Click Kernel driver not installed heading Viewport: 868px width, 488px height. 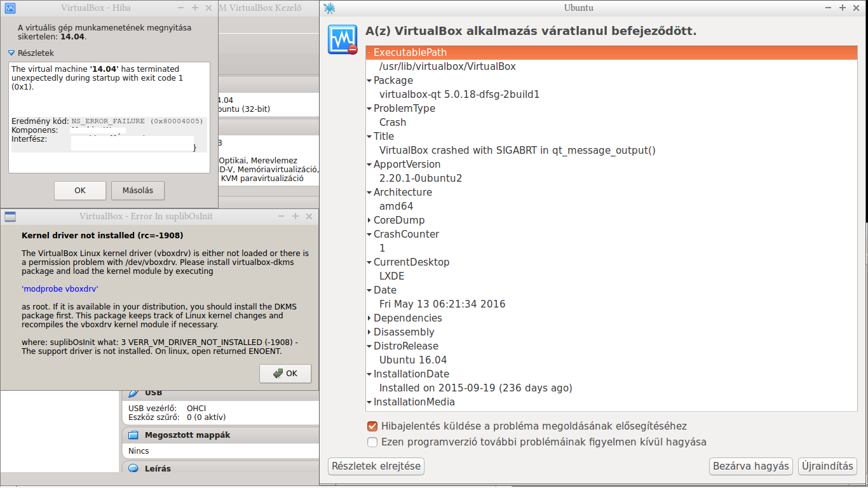pyautogui.click(x=102, y=235)
